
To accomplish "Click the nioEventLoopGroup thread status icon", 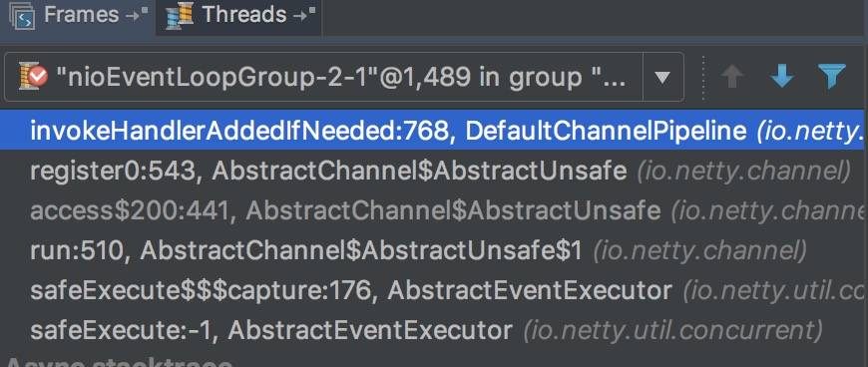I will pos(33,78).
